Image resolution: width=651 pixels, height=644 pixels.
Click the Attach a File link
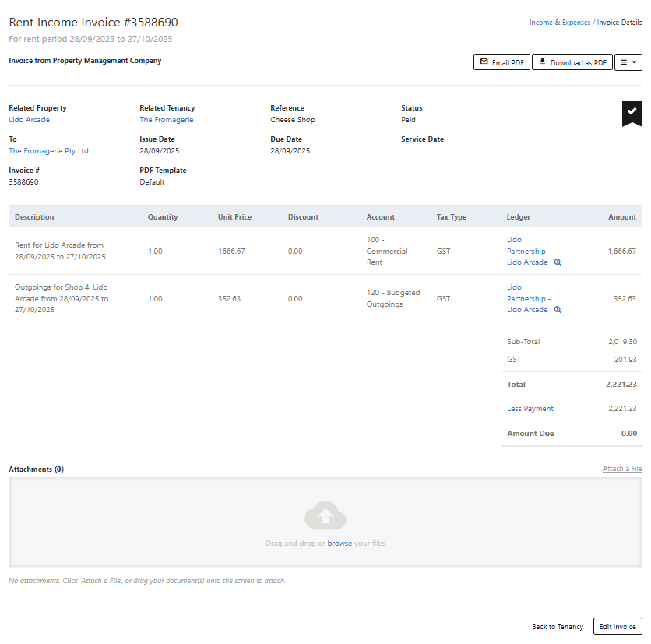click(621, 469)
